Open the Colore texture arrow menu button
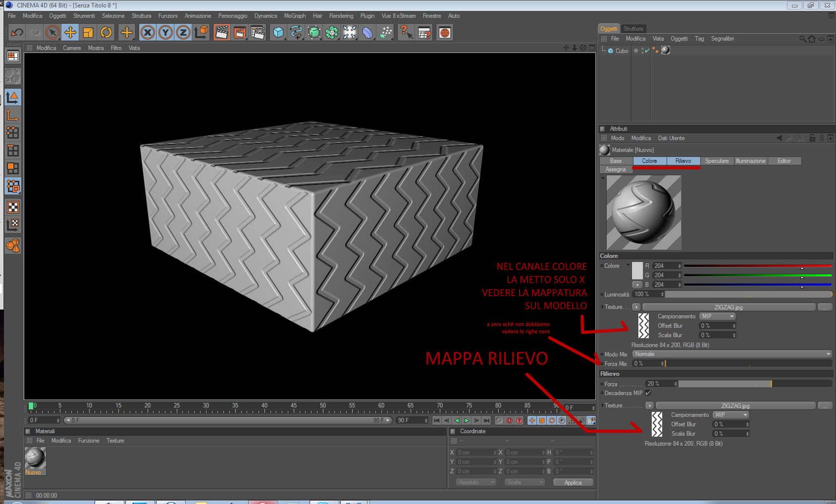Viewport: 836px width, 504px height. (636, 307)
